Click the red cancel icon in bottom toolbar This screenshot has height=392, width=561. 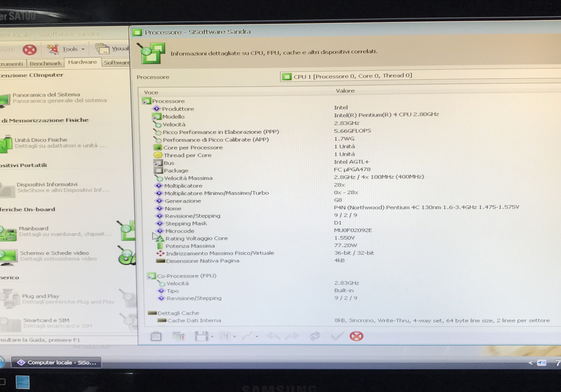tap(356, 336)
